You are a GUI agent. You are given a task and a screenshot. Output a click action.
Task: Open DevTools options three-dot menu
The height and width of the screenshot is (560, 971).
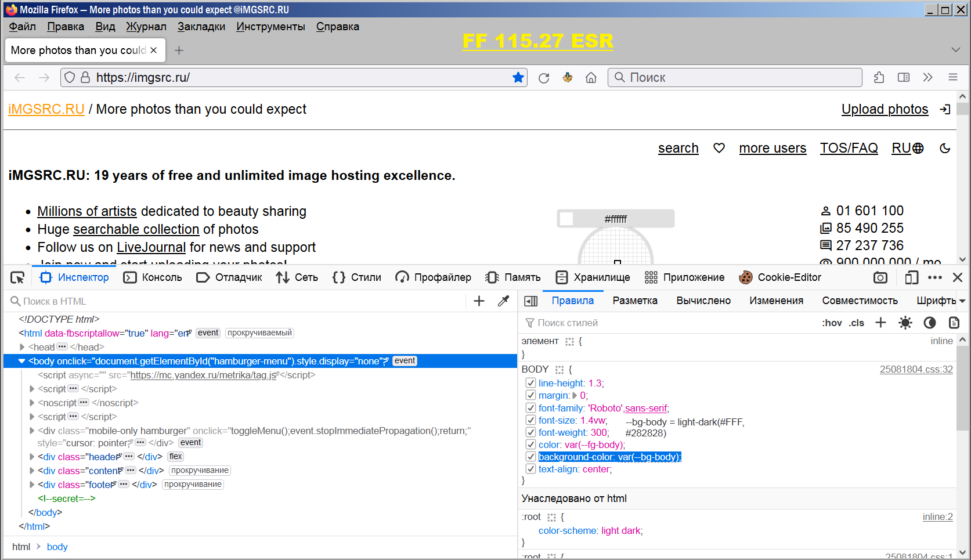[x=935, y=277]
